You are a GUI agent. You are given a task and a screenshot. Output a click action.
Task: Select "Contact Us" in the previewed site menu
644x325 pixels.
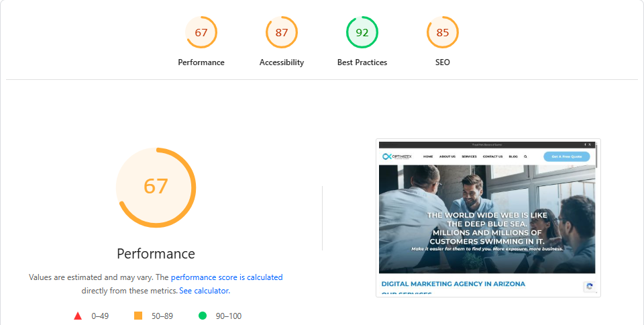pos(492,156)
